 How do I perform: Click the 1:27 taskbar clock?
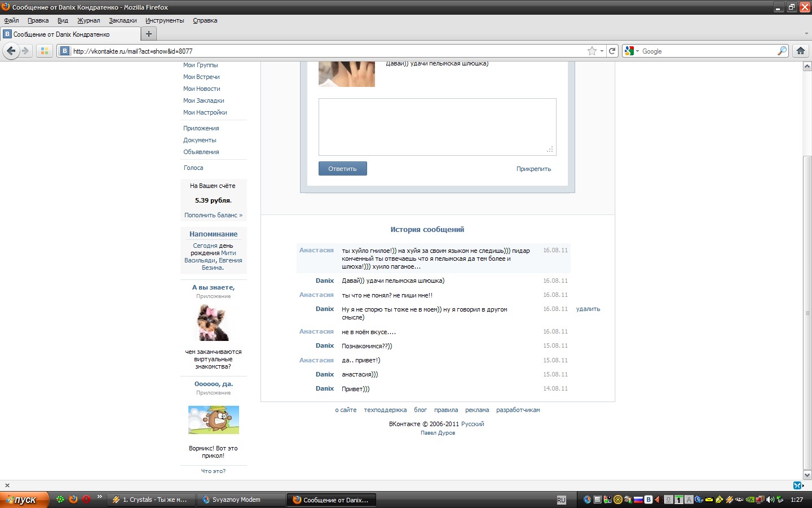point(797,500)
